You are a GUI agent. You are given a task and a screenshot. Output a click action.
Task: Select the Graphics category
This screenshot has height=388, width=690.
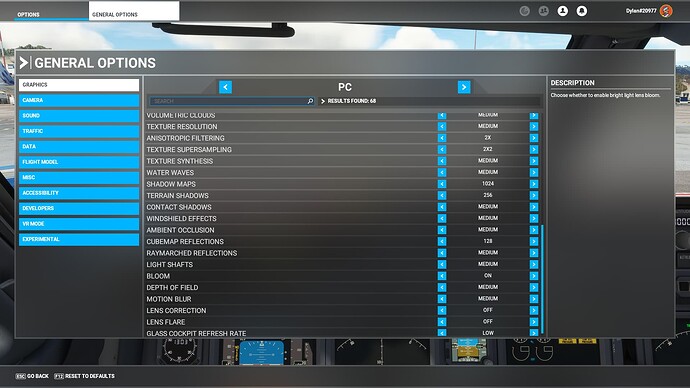pos(79,85)
